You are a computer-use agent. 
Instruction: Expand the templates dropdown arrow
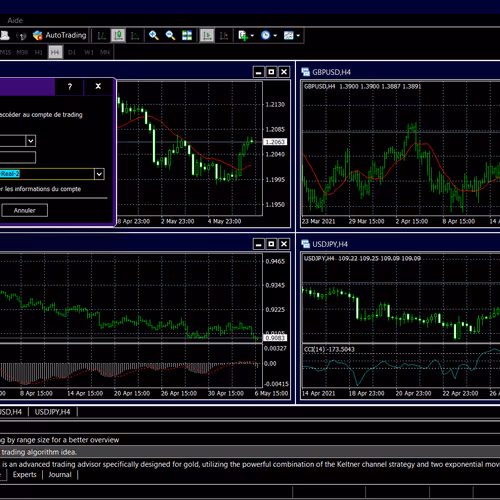(x=298, y=35)
